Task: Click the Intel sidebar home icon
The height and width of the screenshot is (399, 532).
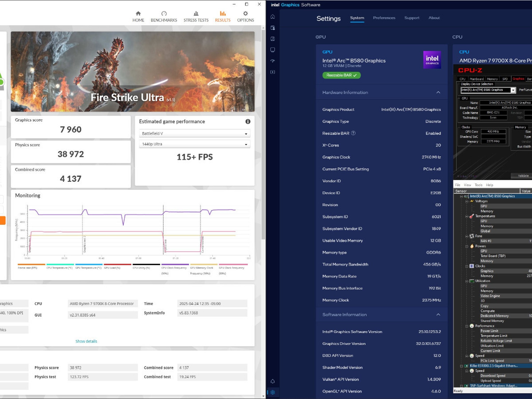Action: point(272,17)
